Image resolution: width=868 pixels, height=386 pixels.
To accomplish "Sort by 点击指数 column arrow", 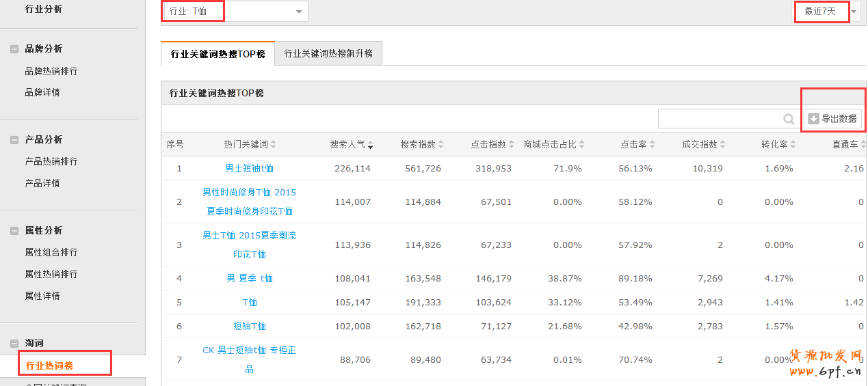I will click(511, 145).
